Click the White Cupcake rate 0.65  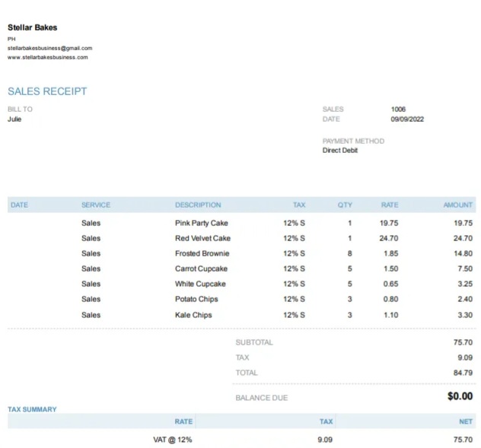pyautogui.click(x=390, y=284)
